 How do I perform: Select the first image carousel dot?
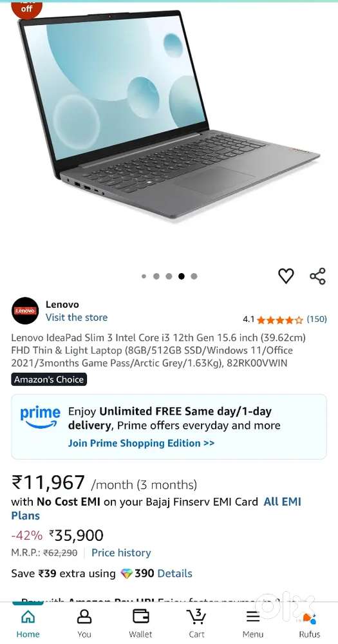(x=144, y=276)
